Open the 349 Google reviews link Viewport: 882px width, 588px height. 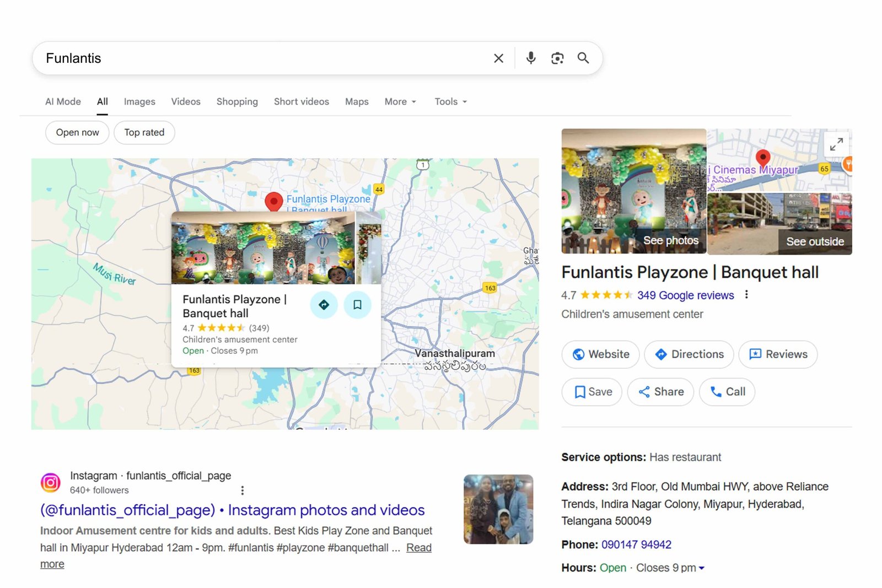point(685,295)
